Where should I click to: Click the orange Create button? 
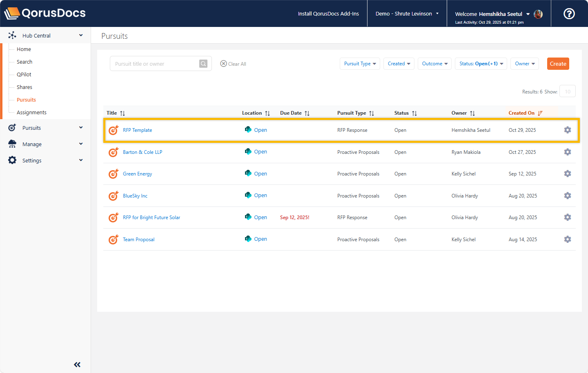pos(558,64)
